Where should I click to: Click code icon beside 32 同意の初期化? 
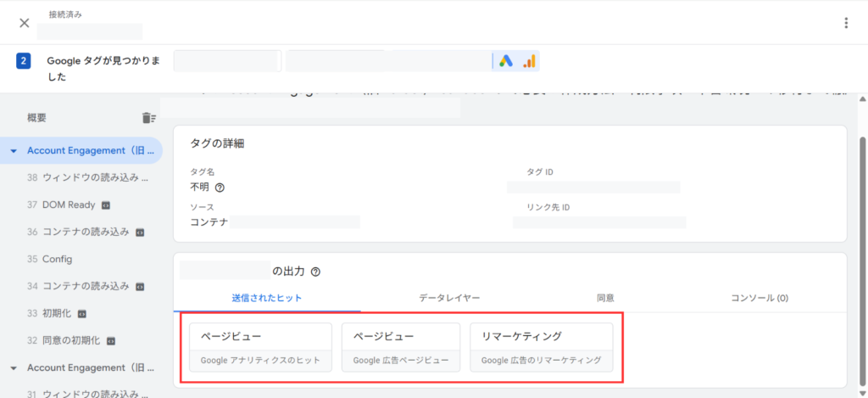(110, 341)
